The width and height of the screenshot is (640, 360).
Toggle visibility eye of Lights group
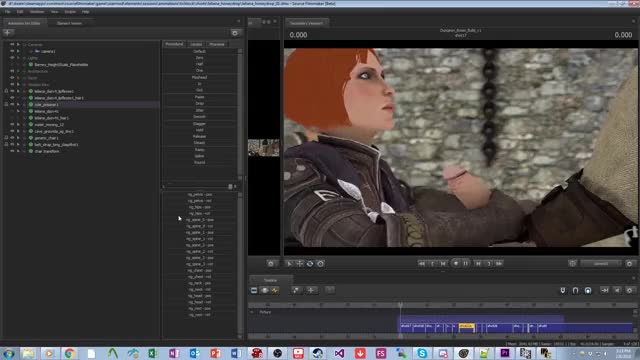coord(12,58)
